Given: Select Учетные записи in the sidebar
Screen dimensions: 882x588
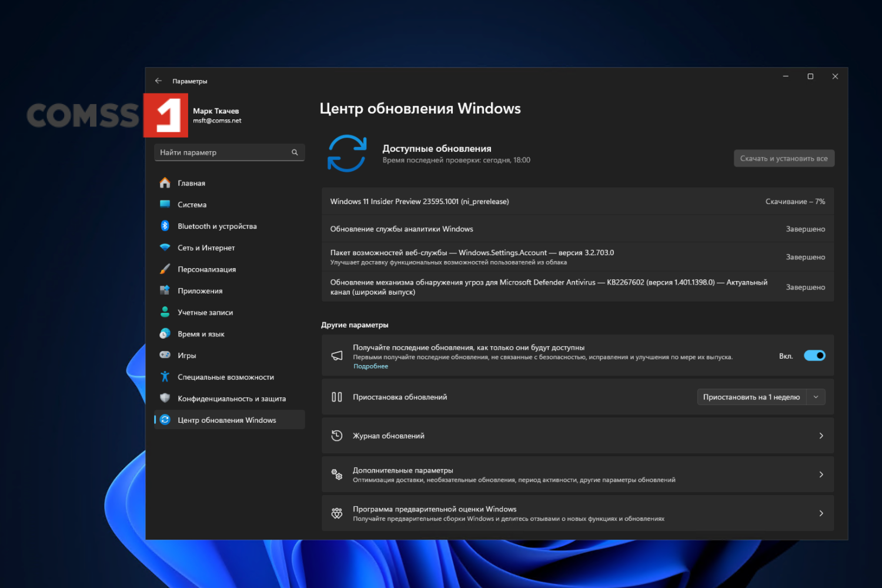Looking at the screenshot, I should tap(205, 312).
